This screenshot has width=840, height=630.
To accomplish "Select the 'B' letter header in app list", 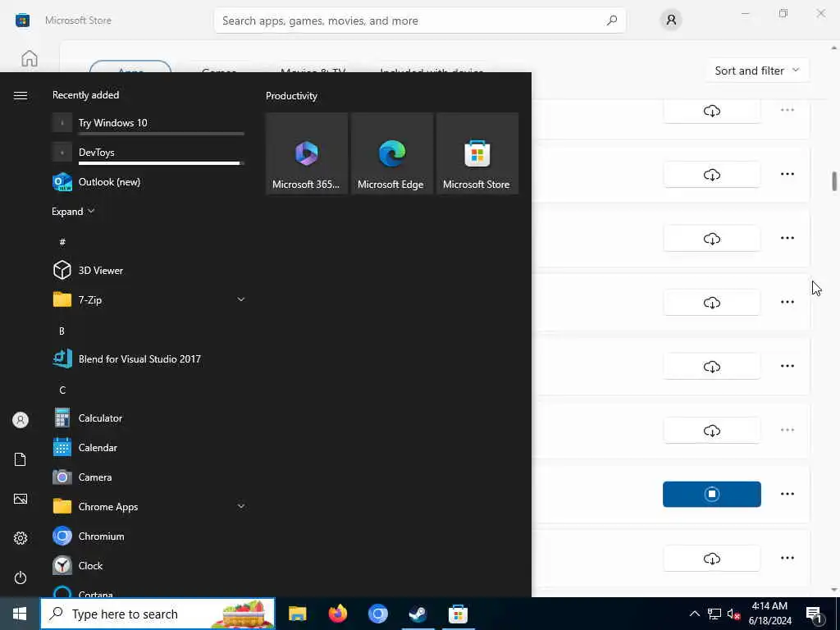I will [62, 331].
